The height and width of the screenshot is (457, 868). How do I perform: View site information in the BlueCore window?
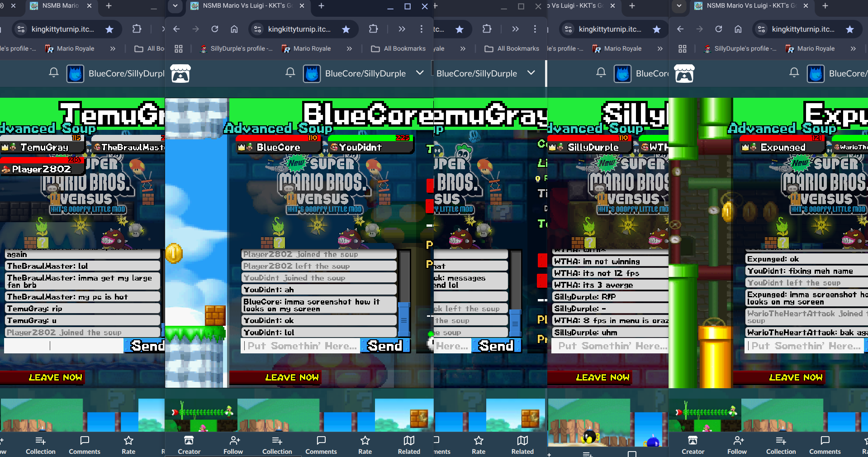[x=258, y=29]
